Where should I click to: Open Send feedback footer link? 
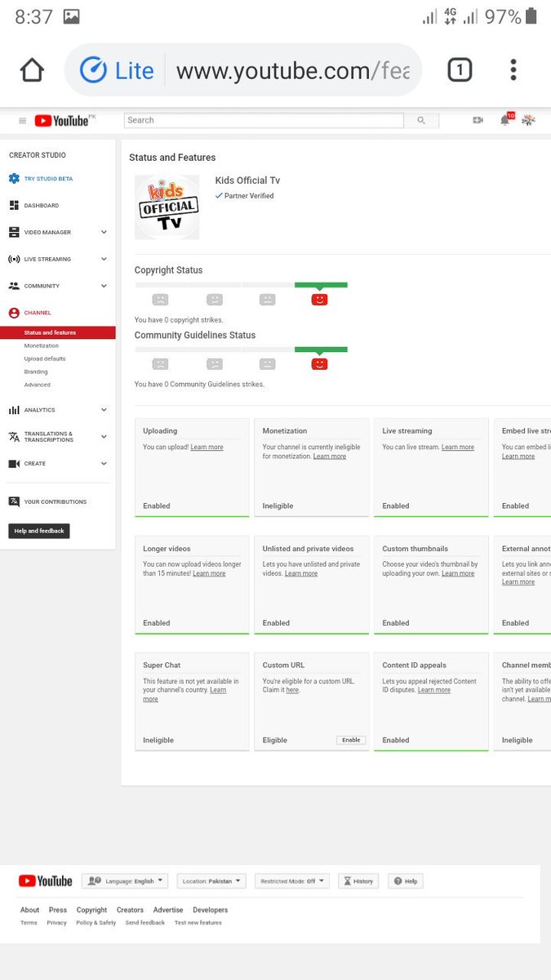pyautogui.click(x=145, y=923)
